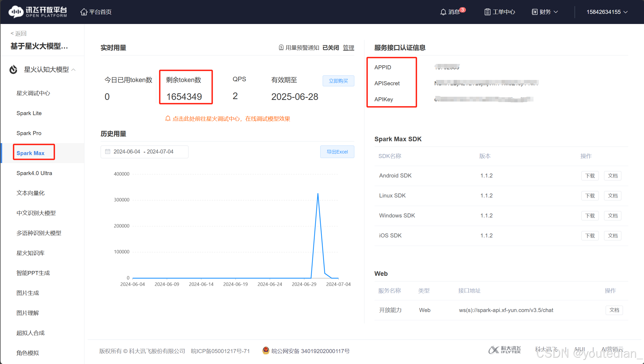
Task: Expand the 财务 dropdown menu
Action: pos(556,12)
